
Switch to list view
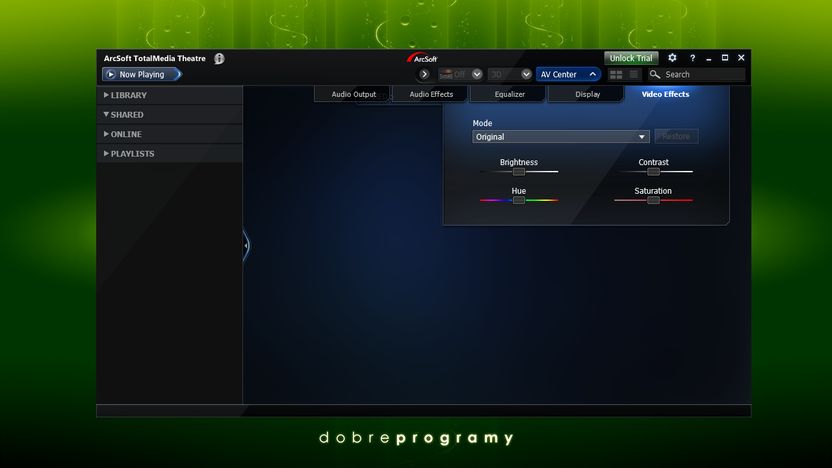click(x=634, y=74)
